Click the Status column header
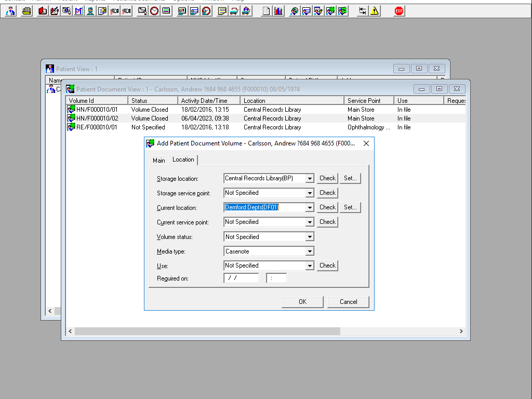Image resolution: width=532 pixels, height=399 pixels. pos(153,101)
